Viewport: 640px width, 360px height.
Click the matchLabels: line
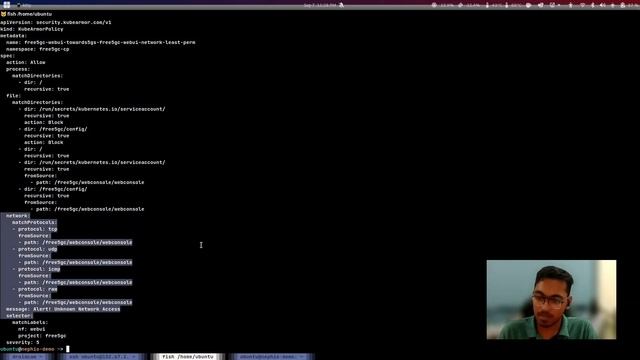tap(30, 322)
